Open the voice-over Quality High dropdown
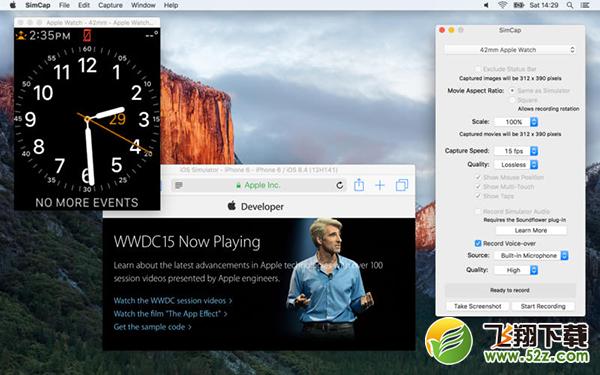600x375 pixels. pos(516,270)
